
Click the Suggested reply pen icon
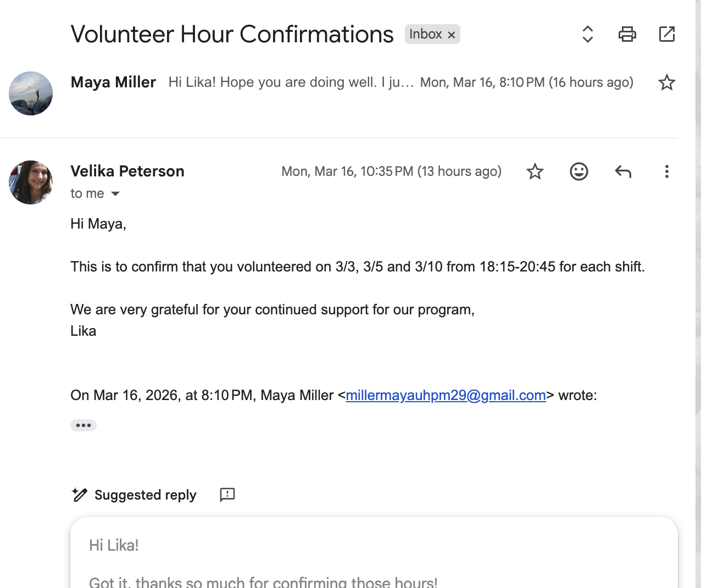click(80, 495)
